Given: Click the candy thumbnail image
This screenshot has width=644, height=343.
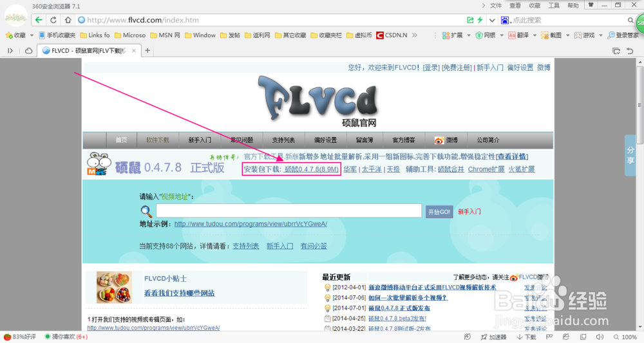Looking at the screenshot, I should [x=114, y=287].
